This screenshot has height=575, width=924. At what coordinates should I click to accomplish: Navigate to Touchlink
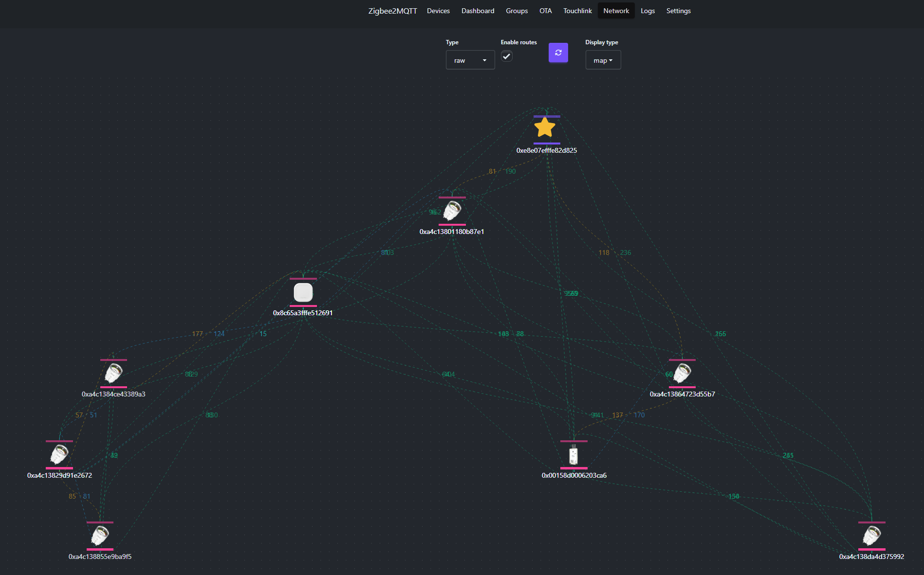tap(577, 11)
